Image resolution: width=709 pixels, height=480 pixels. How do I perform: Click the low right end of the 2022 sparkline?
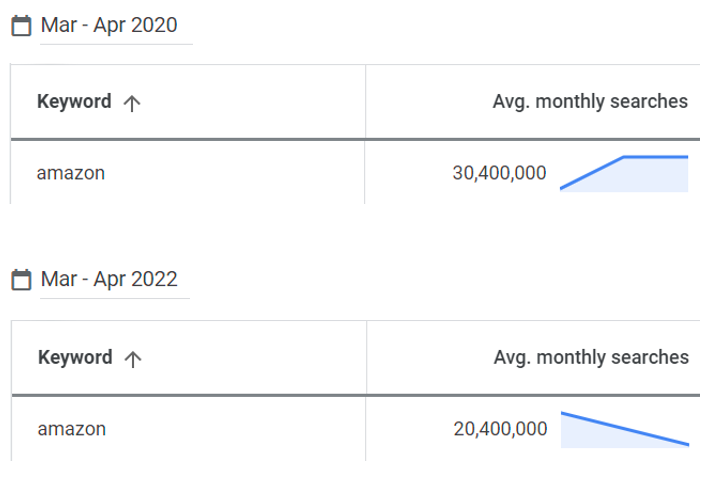(x=686, y=444)
